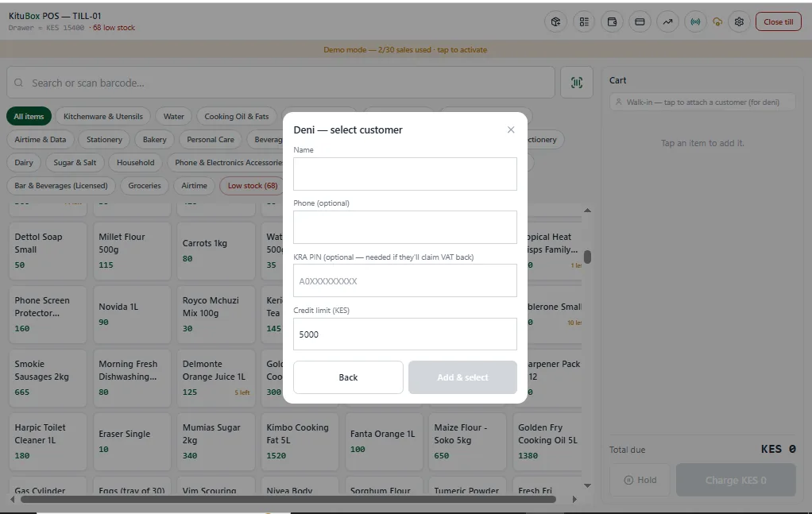Select the Low stock (68) filter
Image resolution: width=812 pixels, height=514 pixels.
253,185
